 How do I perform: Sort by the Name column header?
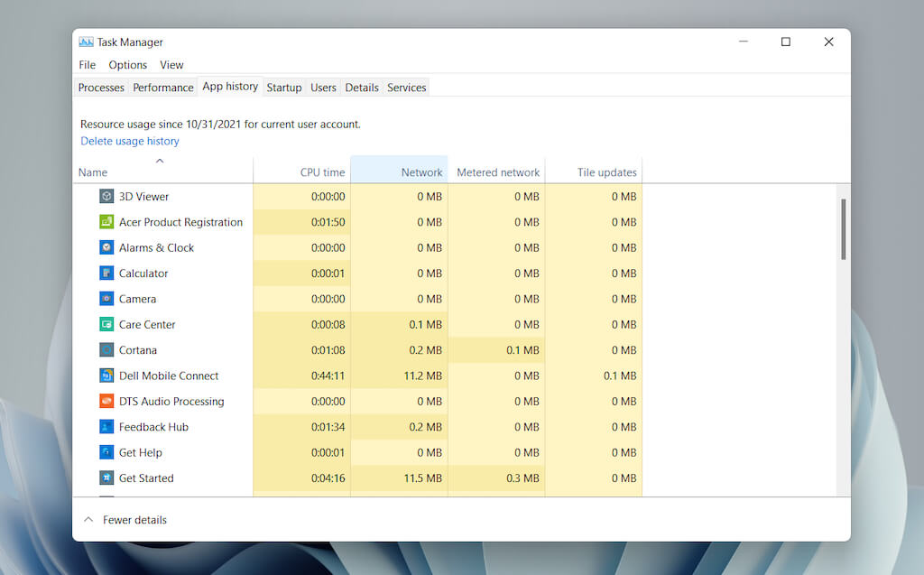[93, 172]
